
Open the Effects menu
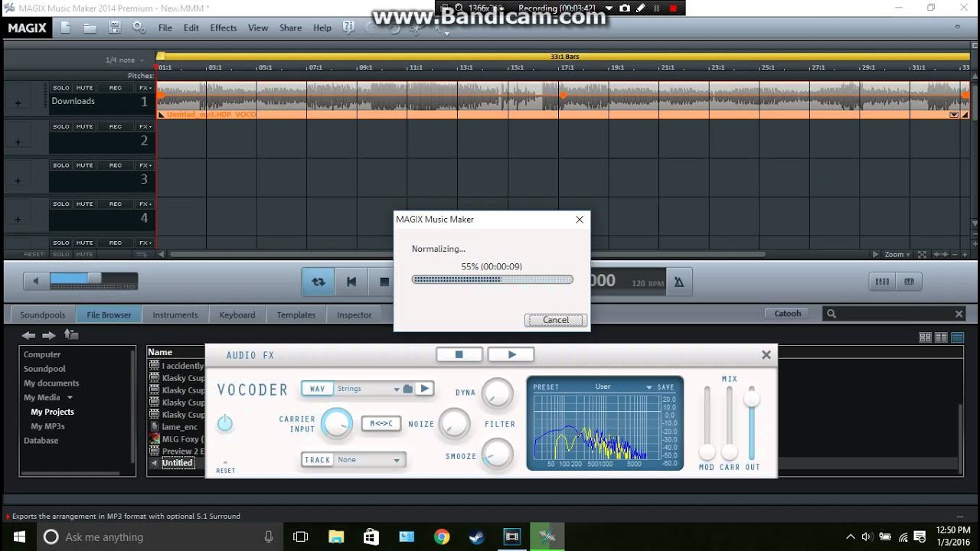click(x=224, y=28)
